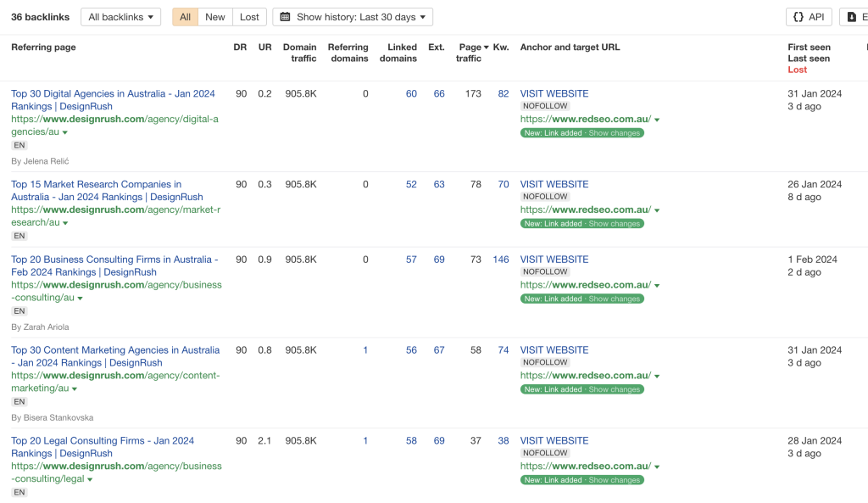This screenshot has width=868, height=503.
Task: Click the API button
Action: pyautogui.click(x=808, y=17)
